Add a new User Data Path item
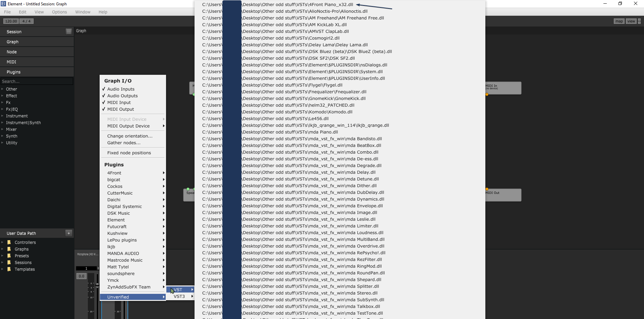The image size is (644, 319). [x=69, y=233]
